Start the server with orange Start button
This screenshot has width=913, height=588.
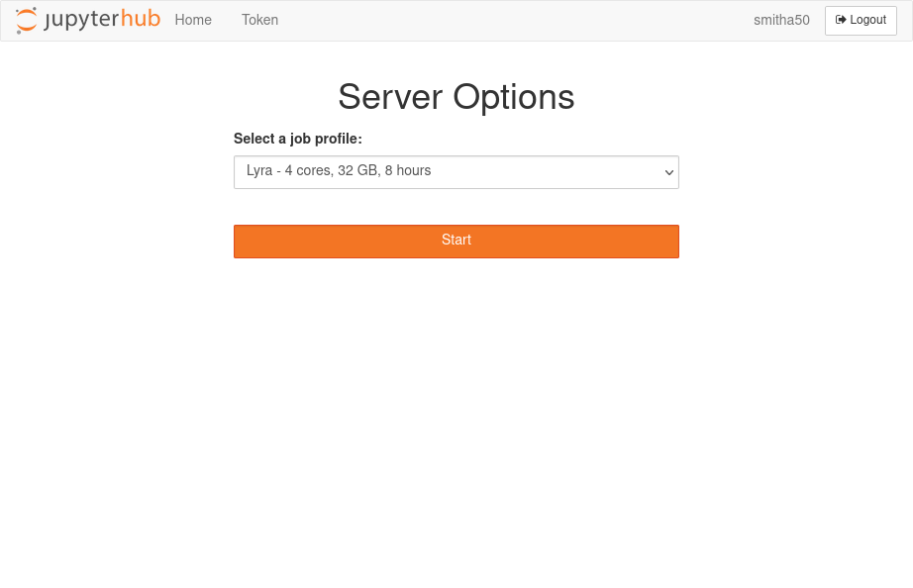click(456, 241)
